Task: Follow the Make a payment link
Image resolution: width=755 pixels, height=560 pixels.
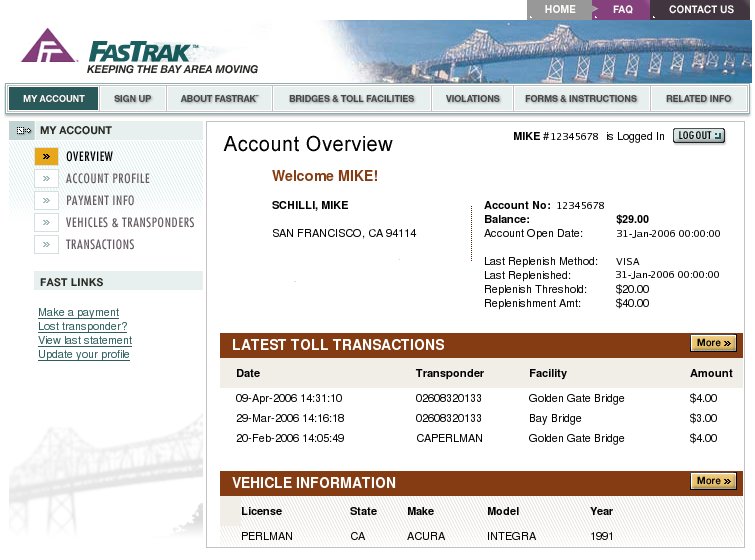Action: (x=78, y=313)
